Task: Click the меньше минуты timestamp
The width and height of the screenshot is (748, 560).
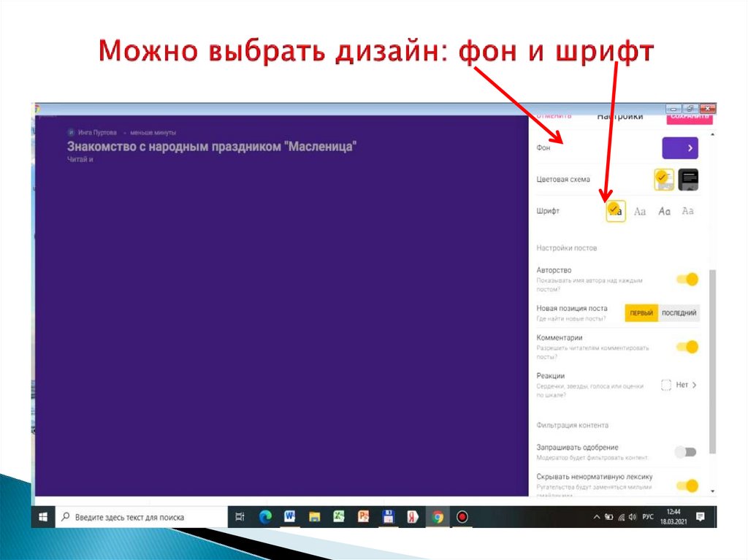Action: pyautogui.click(x=153, y=133)
